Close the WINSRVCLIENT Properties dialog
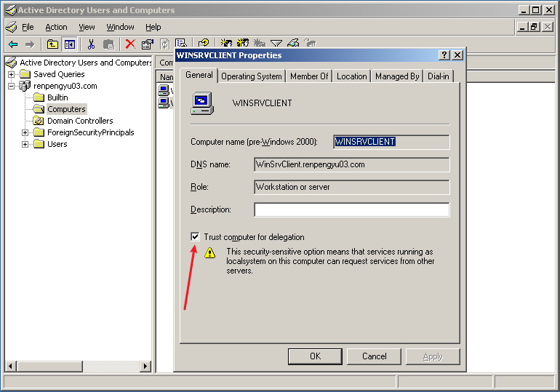The image size is (560, 392). point(457,55)
